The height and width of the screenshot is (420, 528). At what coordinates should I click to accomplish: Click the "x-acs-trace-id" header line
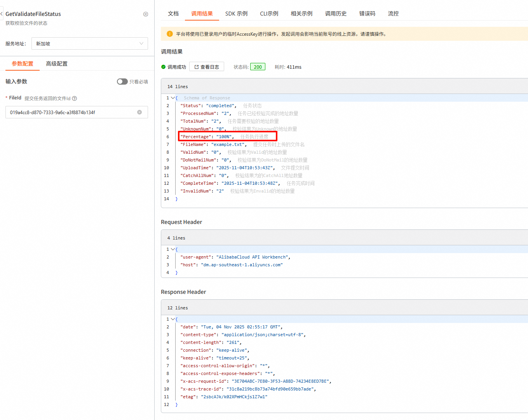point(248,389)
